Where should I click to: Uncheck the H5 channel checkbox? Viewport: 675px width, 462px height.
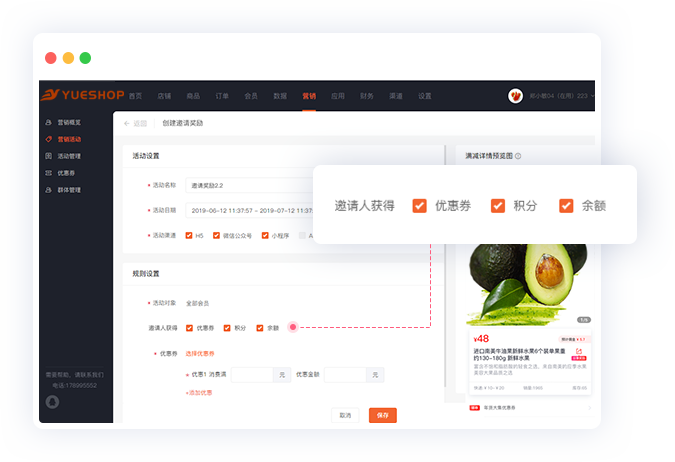click(189, 236)
